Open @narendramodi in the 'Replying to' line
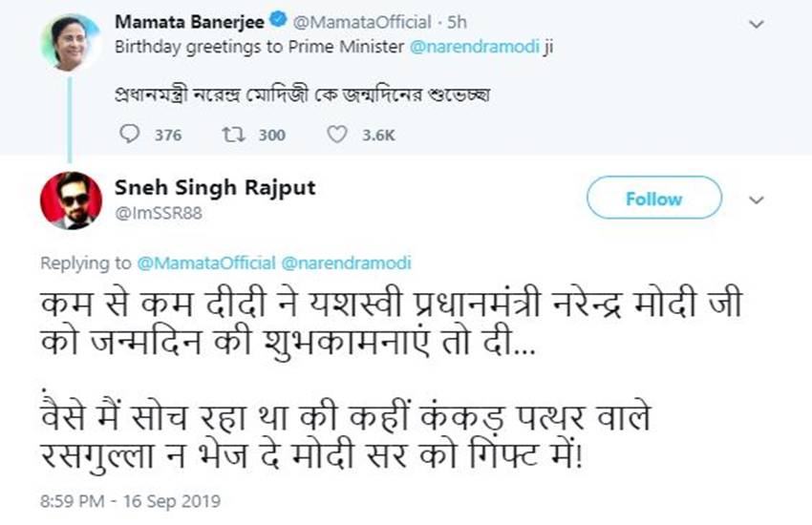 346,262
